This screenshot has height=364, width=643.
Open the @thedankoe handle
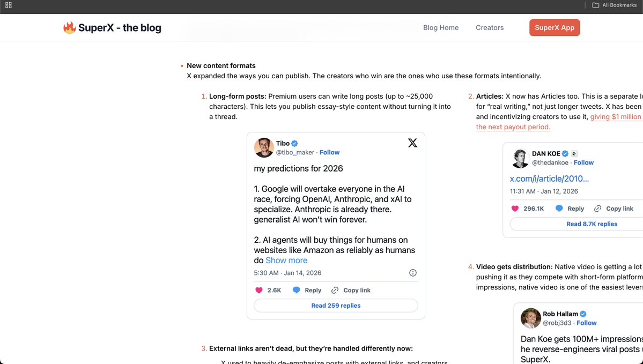click(550, 163)
